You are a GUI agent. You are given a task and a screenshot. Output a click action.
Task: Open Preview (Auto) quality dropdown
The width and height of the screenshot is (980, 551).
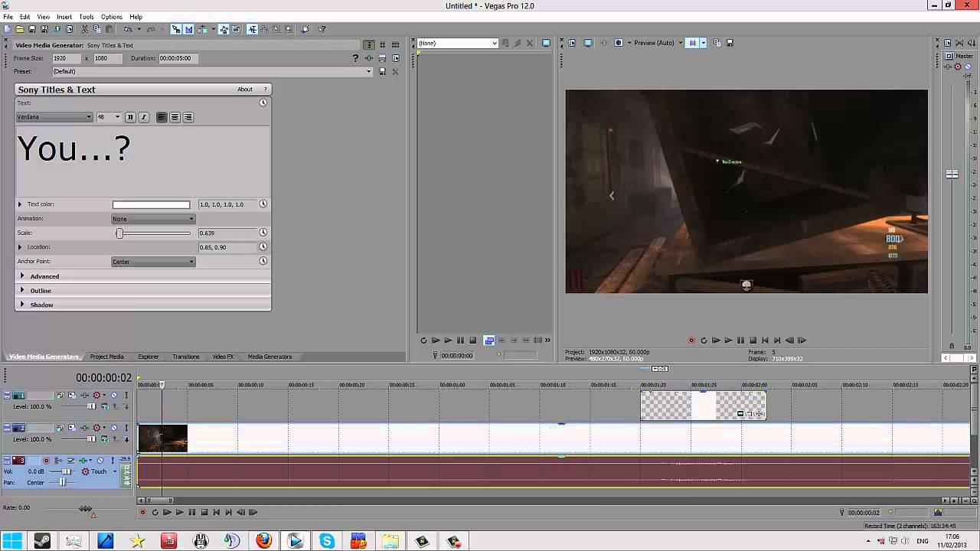pyautogui.click(x=658, y=43)
